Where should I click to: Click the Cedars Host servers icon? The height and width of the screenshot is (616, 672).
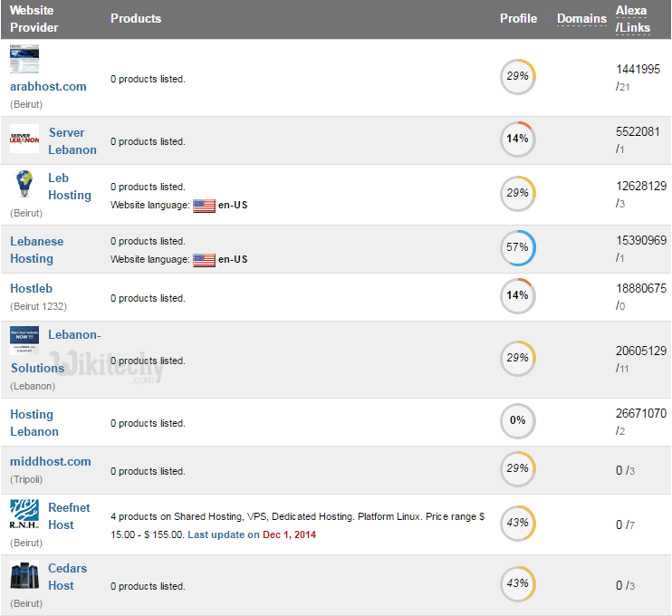[24, 574]
